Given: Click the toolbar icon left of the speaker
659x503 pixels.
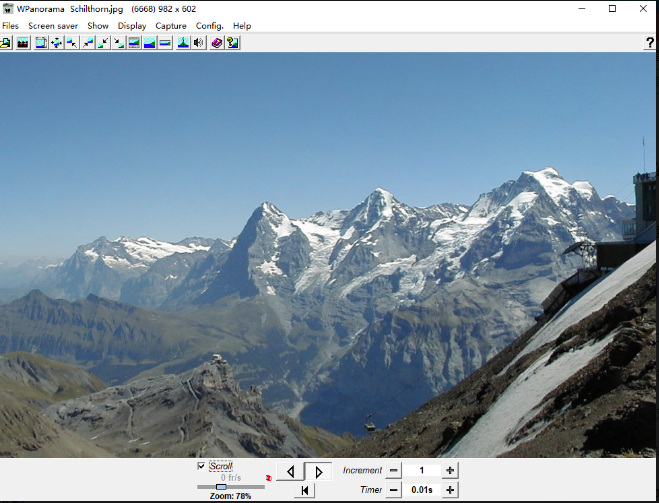Looking at the screenshot, I should pyautogui.click(x=183, y=43).
